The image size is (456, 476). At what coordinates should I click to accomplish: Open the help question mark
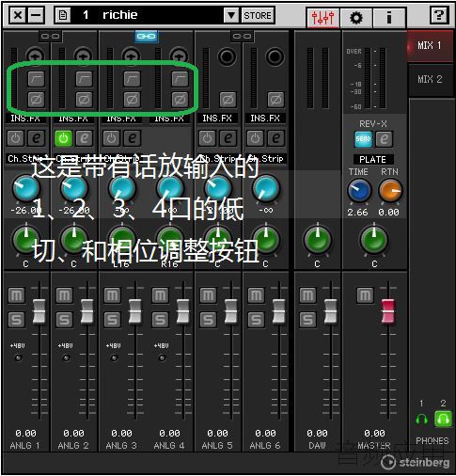[x=439, y=15]
